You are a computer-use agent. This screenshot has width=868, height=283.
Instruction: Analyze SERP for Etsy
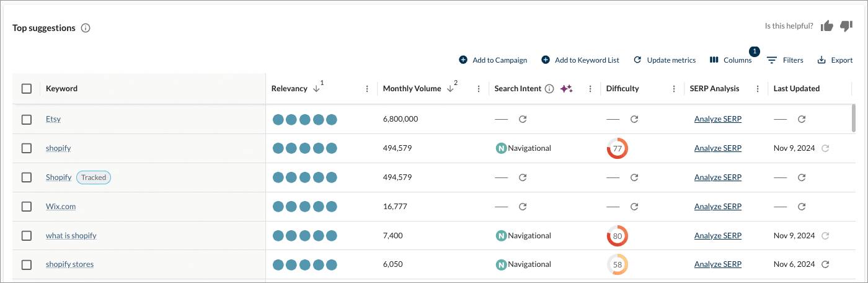click(718, 119)
